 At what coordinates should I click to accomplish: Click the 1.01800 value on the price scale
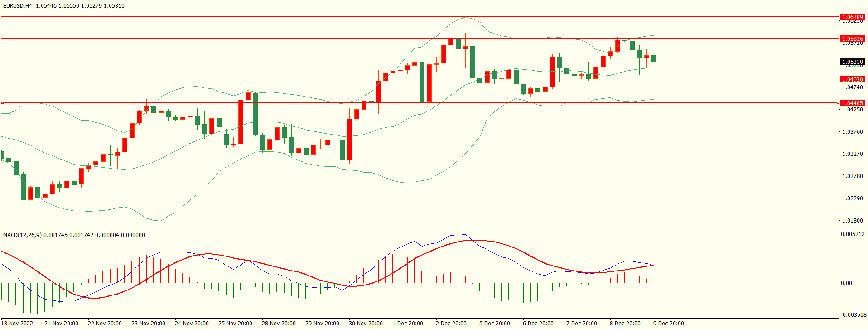coord(852,221)
